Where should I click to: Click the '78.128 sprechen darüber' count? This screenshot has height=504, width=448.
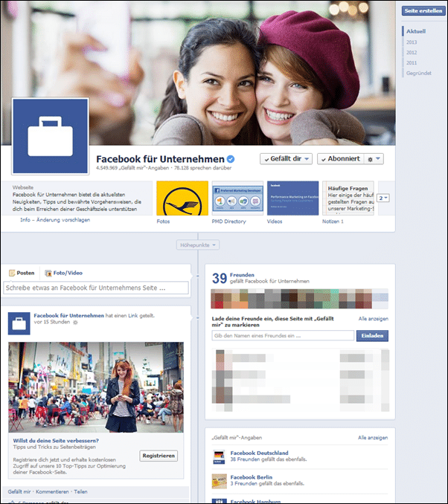point(202,168)
